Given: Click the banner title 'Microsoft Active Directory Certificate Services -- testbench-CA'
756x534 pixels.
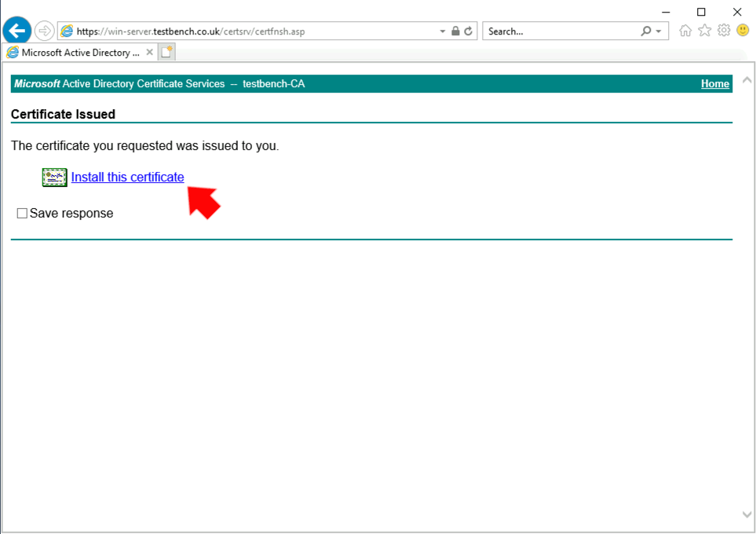Looking at the screenshot, I should click(x=159, y=84).
